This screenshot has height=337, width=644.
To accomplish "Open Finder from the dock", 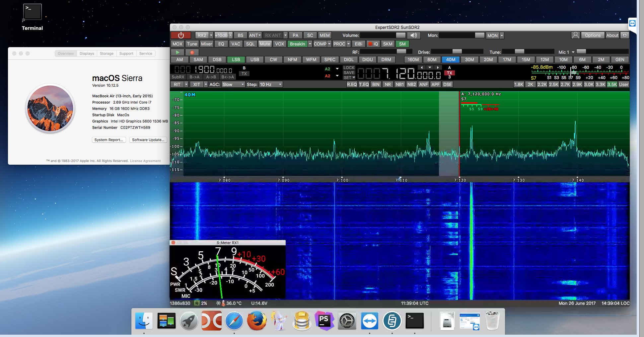I will point(144,321).
